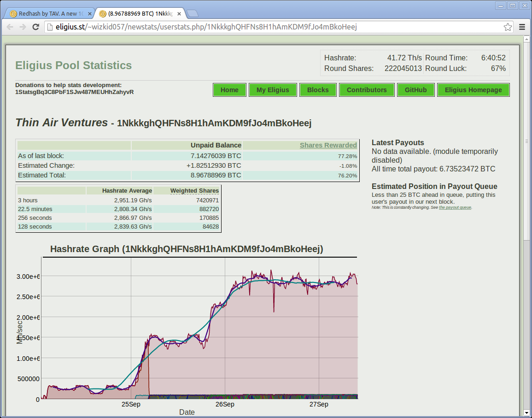
Task: Click the 2,839.63 Gh/s hashrate value
Action: click(x=133, y=227)
